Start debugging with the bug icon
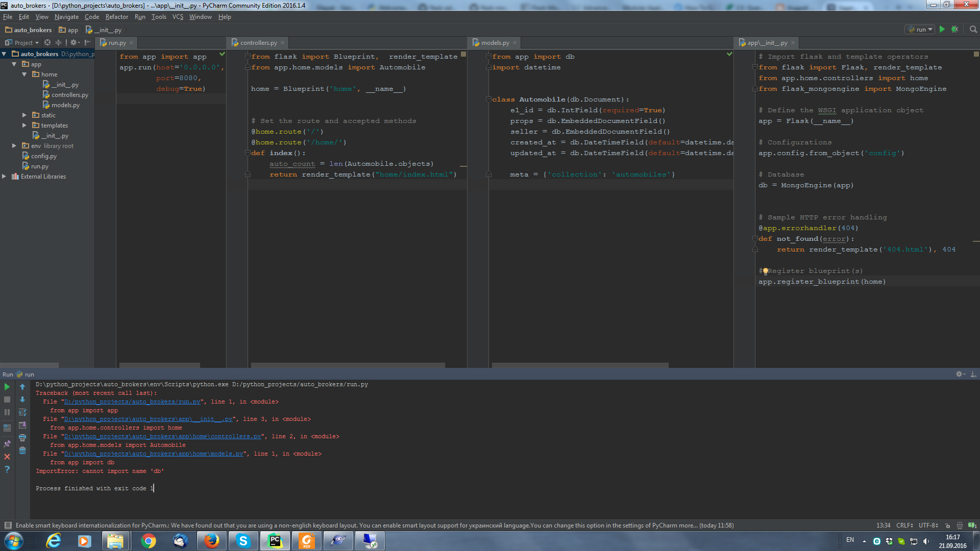The width and height of the screenshot is (980, 551). [955, 30]
